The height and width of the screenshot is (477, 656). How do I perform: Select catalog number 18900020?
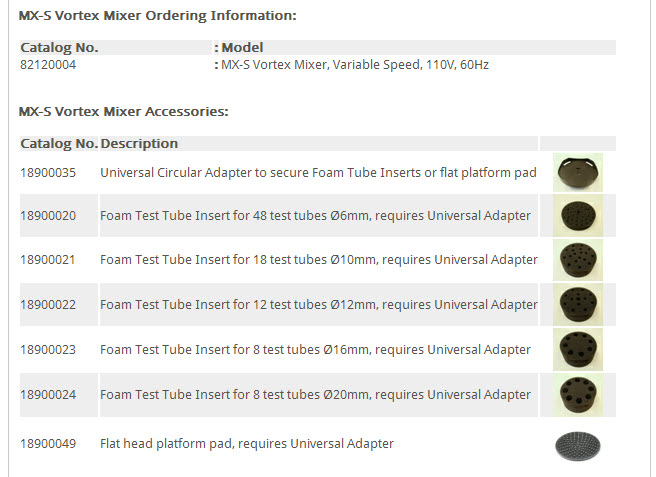click(x=48, y=216)
